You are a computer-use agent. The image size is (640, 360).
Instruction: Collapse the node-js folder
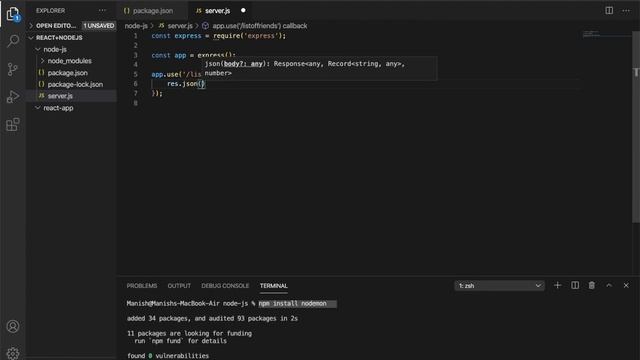click(55, 49)
